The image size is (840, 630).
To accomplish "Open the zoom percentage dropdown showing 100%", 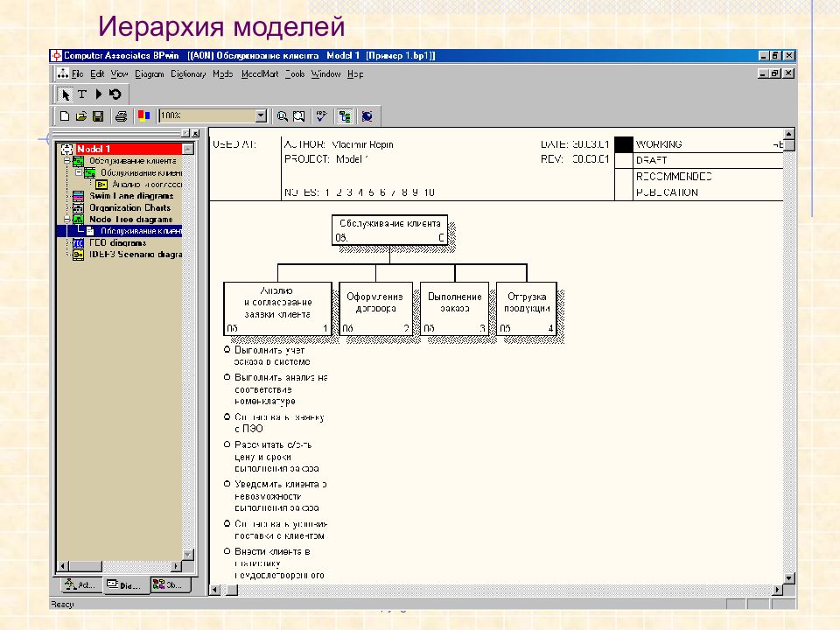I will (x=261, y=115).
